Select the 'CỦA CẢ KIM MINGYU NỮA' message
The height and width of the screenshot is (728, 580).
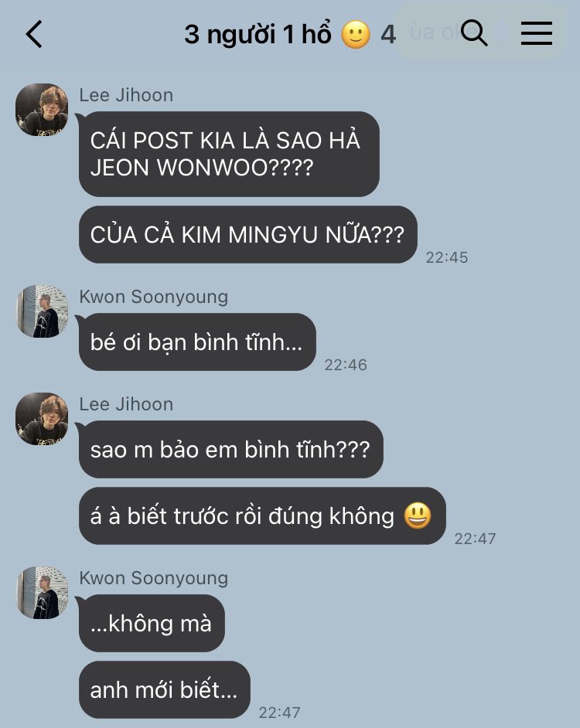[x=247, y=234]
